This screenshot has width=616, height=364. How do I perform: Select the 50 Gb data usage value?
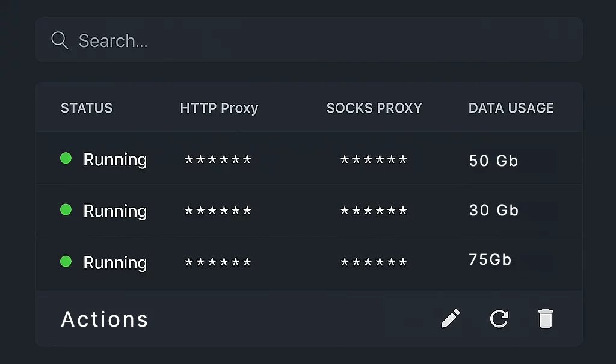(493, 161)
